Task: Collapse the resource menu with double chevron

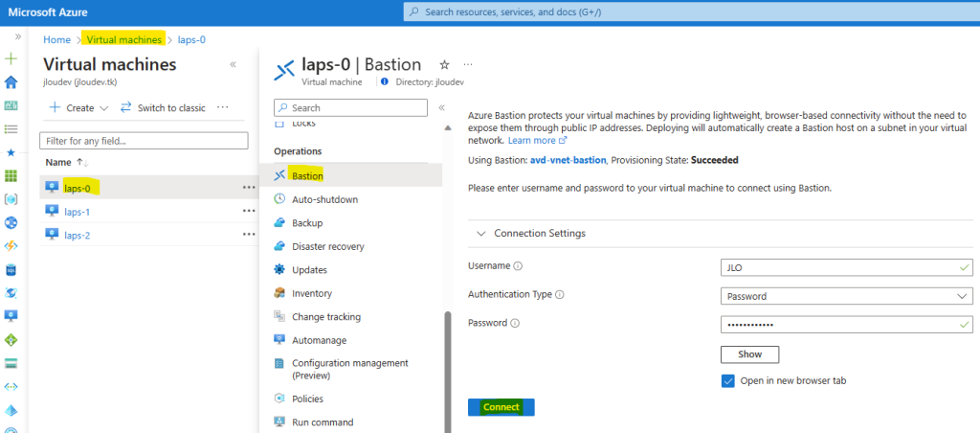Action: click(x=441, y=107)
